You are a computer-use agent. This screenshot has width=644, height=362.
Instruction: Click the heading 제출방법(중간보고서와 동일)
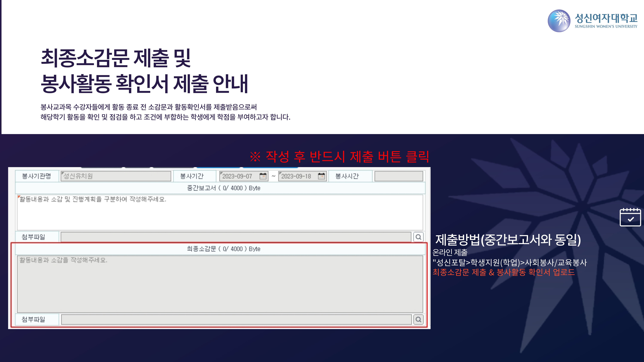[x=508, y=240]
